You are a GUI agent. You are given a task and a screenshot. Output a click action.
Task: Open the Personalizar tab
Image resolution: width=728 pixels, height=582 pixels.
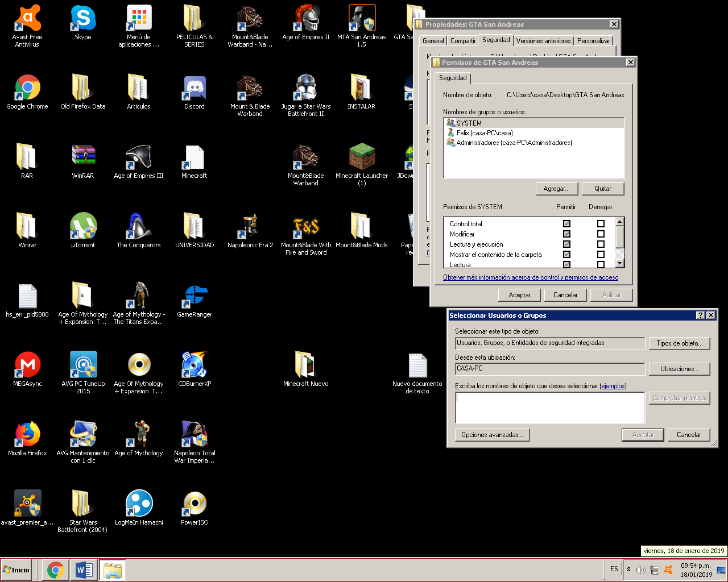(593, 41)
